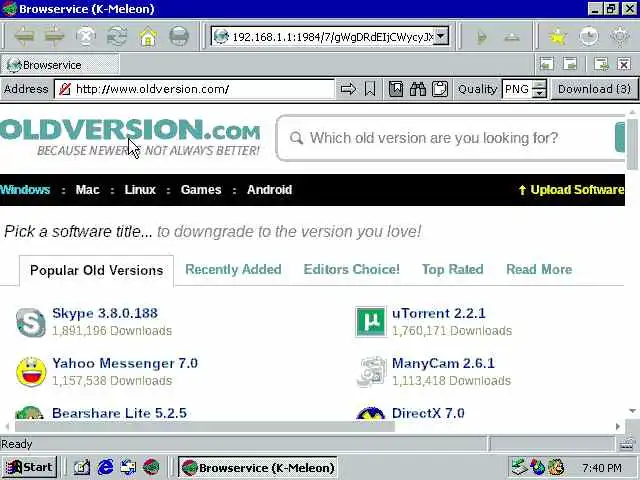
Task: Open the Home page icon
Action: tap(148, 36)
